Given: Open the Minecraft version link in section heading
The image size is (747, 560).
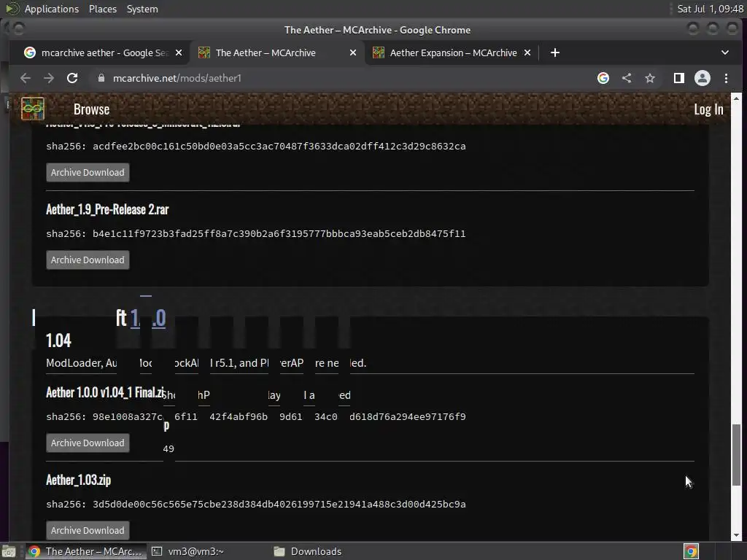Looking at the screenshot, I should point(147,318).
